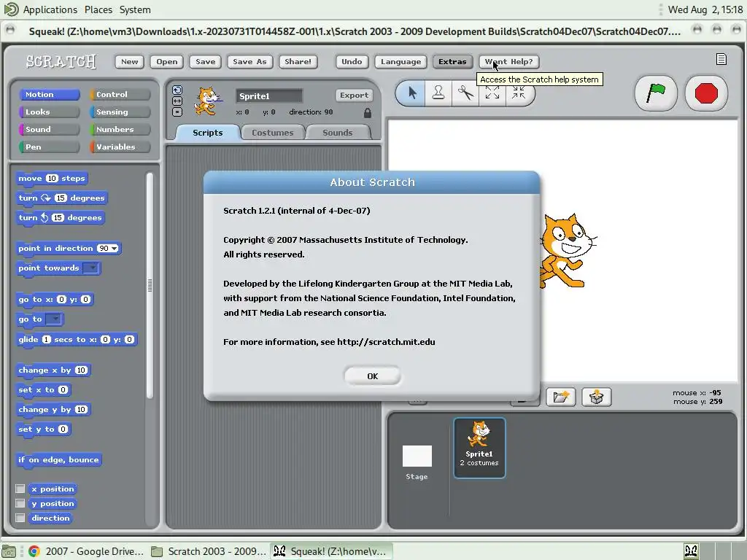This screenshot has height=560, width=747.
Task: Get a surprise sprite button
Action: pos(597,397)
